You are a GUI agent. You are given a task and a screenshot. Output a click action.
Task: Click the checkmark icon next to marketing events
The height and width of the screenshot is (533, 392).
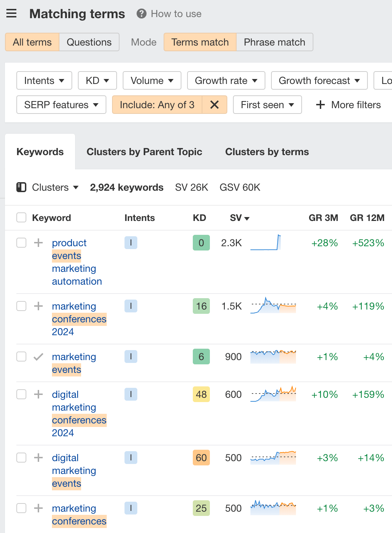click(38, 357)
